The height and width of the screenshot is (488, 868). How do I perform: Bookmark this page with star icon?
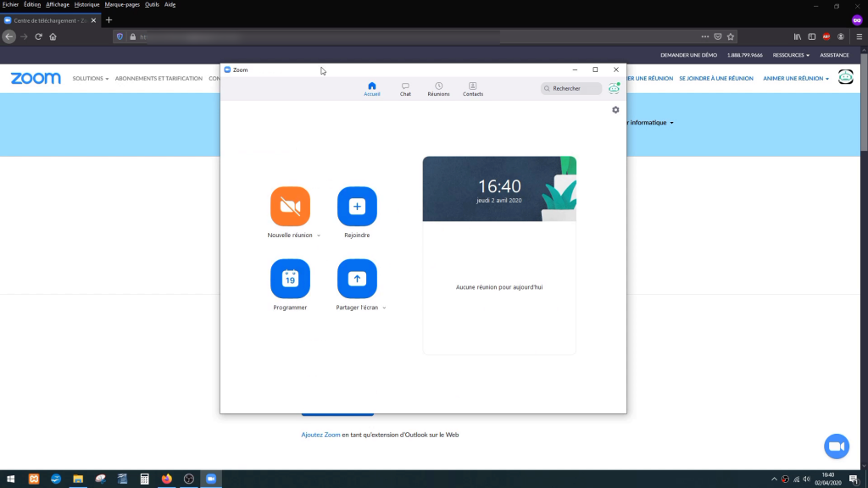731,36
